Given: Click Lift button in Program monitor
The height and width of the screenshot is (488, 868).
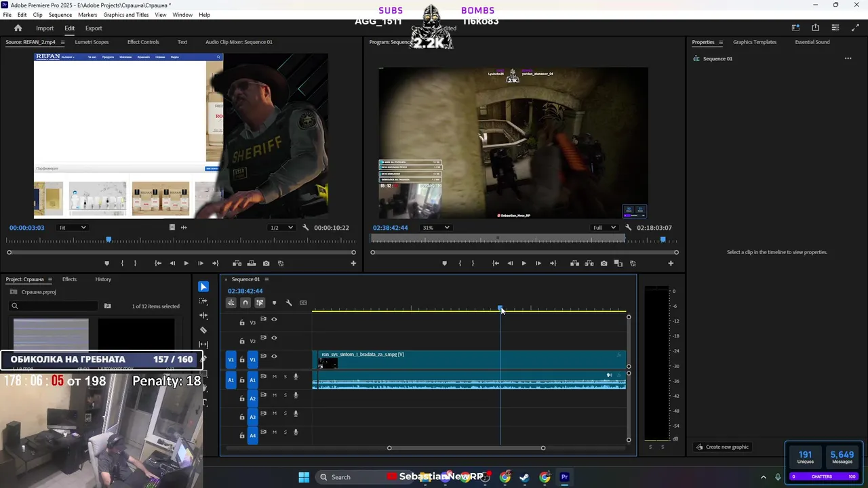Looking at the screenshot, I should pyautogui.click(x=574, y=263).
